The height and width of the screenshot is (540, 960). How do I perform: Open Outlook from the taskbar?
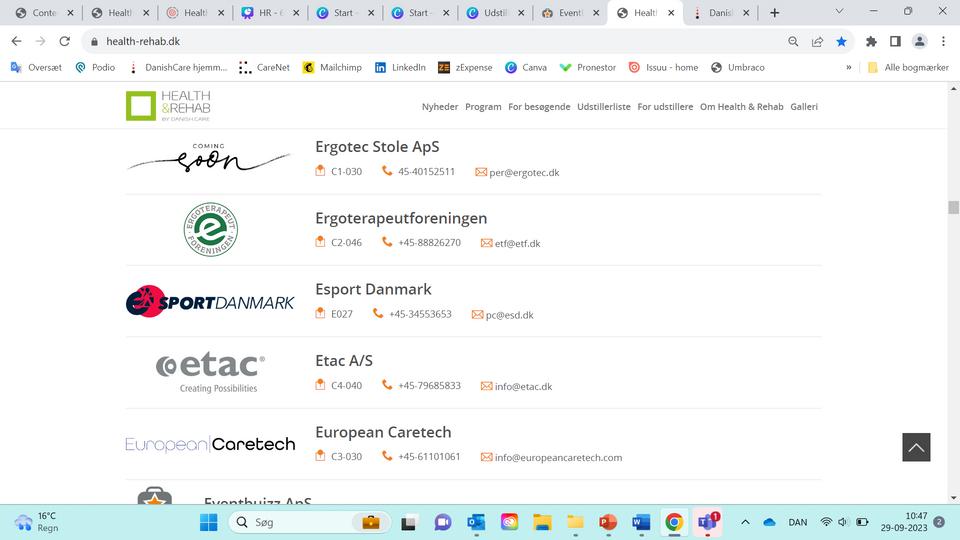tap(476, 522)
